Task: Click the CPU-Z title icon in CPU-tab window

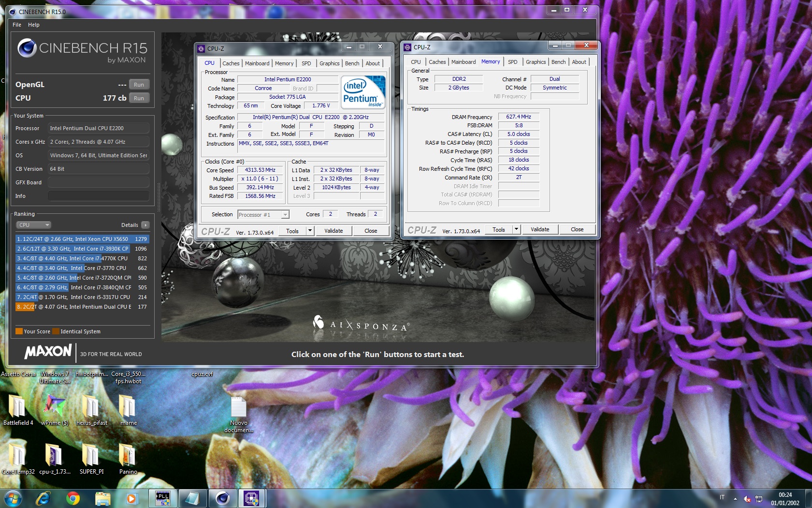Action: (x=201, y=48)
